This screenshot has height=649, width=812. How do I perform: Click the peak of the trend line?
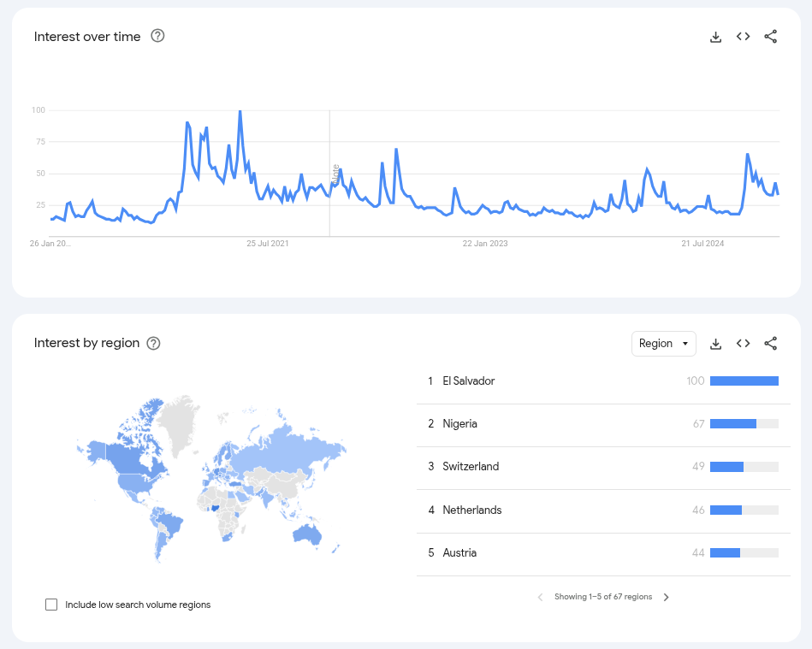pyautogui.click(x=241, y=110)
